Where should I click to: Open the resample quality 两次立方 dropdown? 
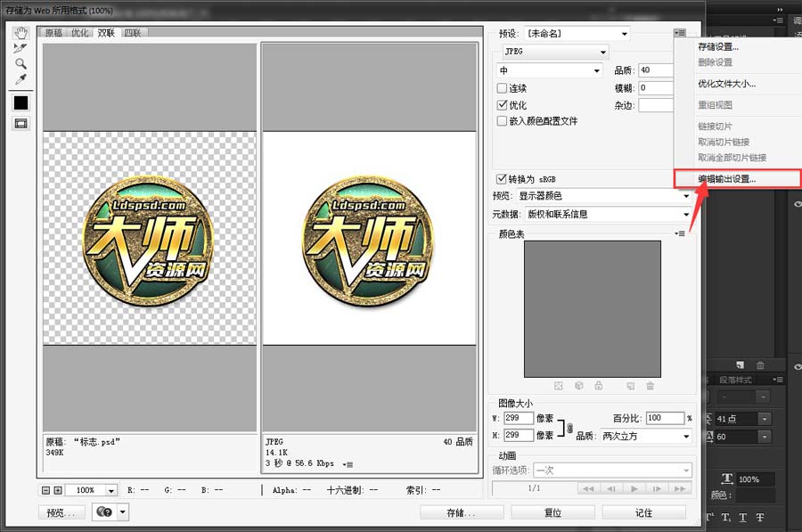coord(645,437)
